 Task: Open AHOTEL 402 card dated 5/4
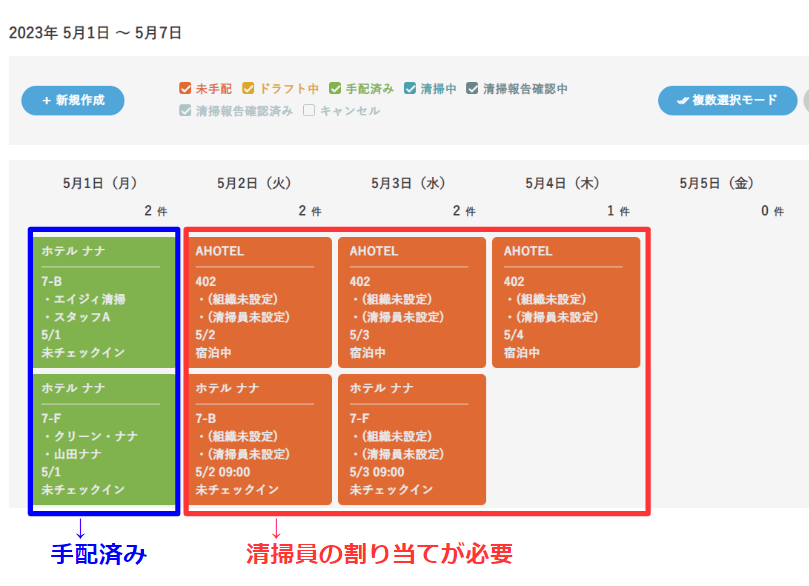(566, 302)
